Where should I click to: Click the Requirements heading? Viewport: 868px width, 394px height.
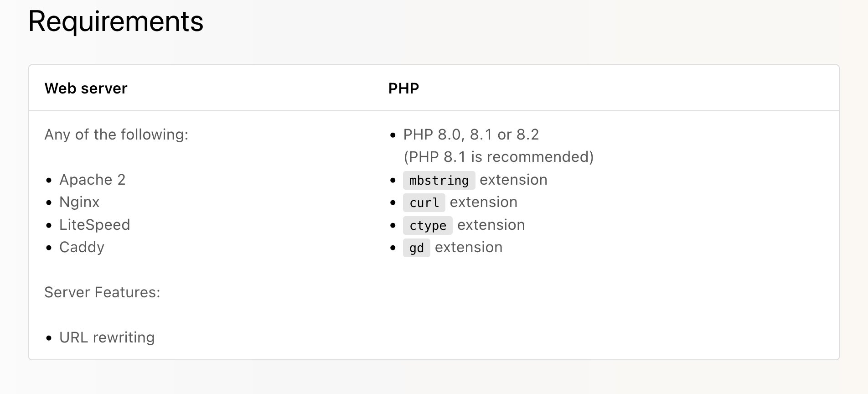(116, 22)
